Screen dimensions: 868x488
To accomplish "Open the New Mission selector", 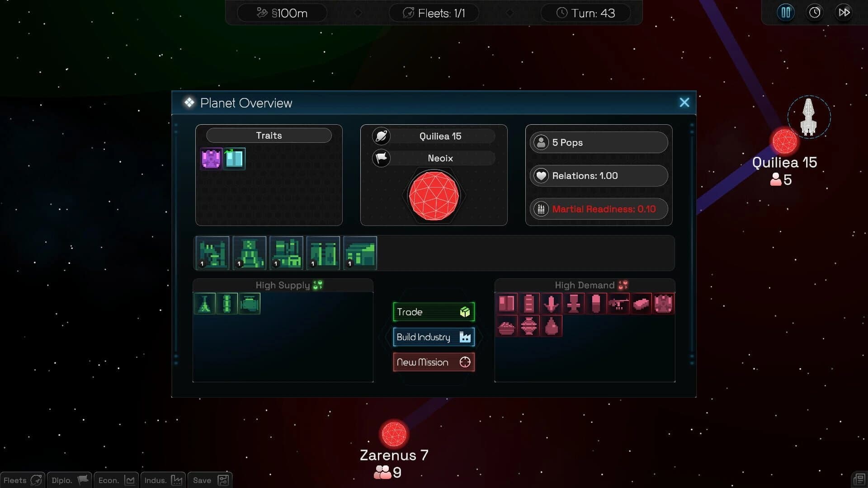I will pos(433,362).
